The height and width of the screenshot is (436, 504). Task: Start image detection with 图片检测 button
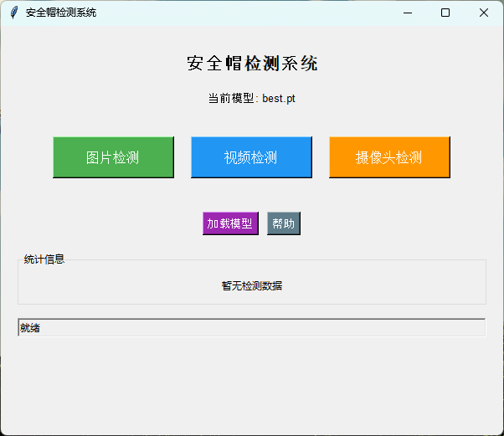[x=113, y=157]
